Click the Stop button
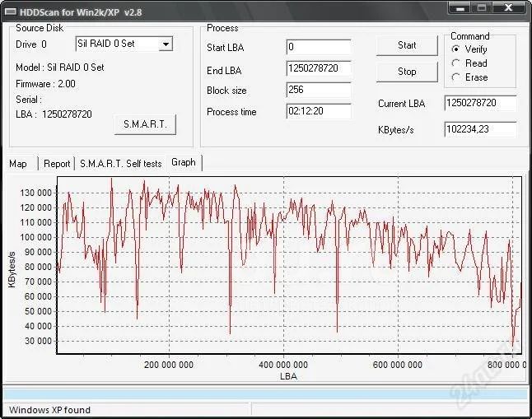This screenshot has height=419, width=532. [407, 72]
